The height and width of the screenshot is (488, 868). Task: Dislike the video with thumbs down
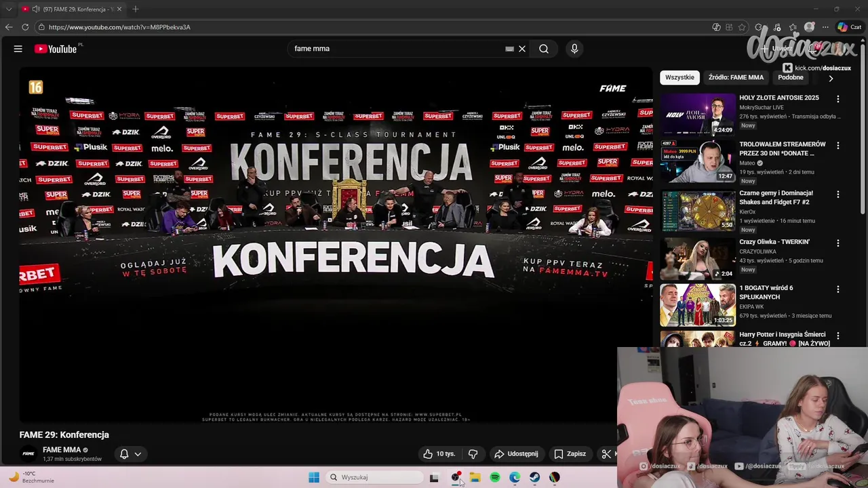473,454
